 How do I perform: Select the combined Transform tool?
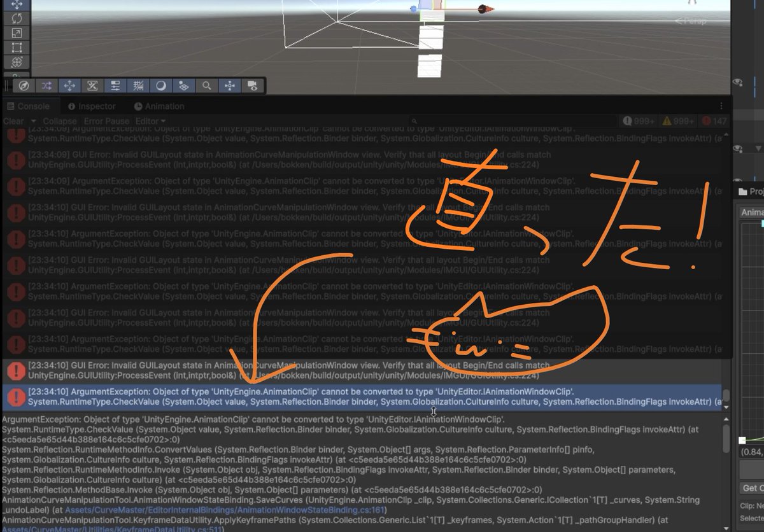17,62
